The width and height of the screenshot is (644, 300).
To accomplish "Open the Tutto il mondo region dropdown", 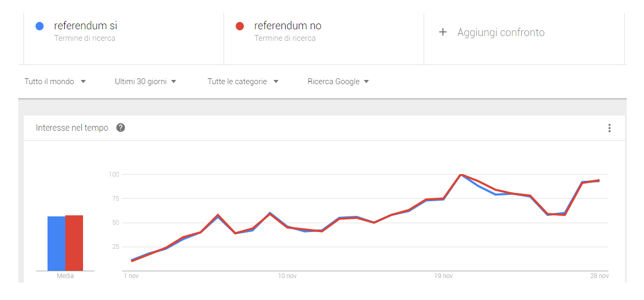I will [x=55, y=82].
